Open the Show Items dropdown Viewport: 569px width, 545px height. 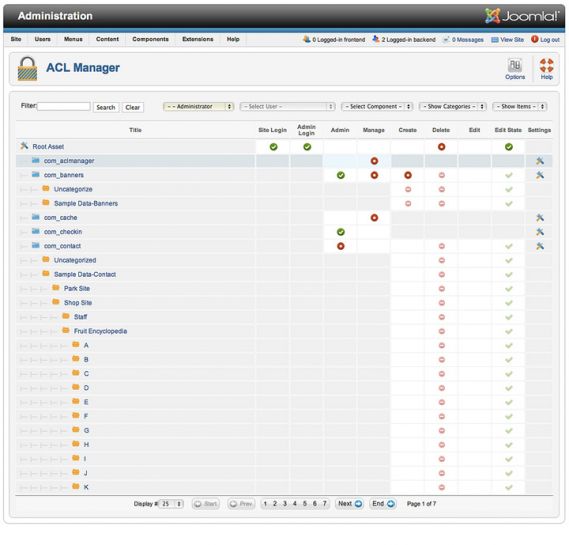pyautogui.click(x=519, y=106)
